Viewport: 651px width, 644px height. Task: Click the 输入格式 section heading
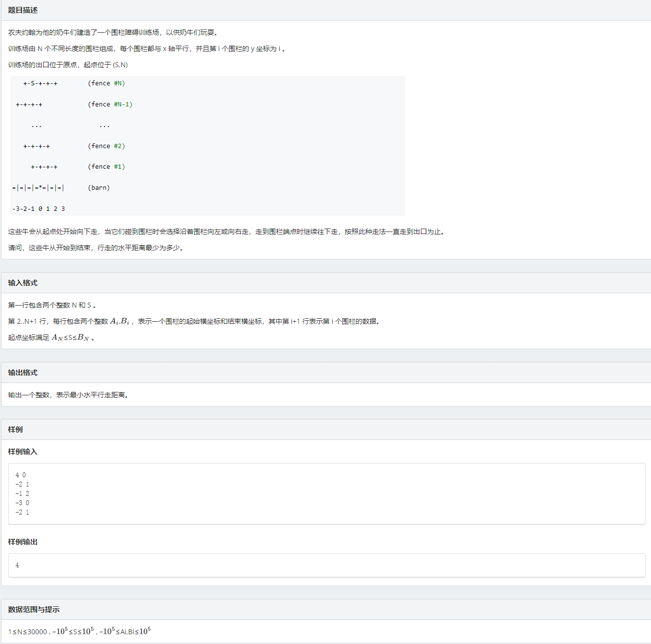23,283
